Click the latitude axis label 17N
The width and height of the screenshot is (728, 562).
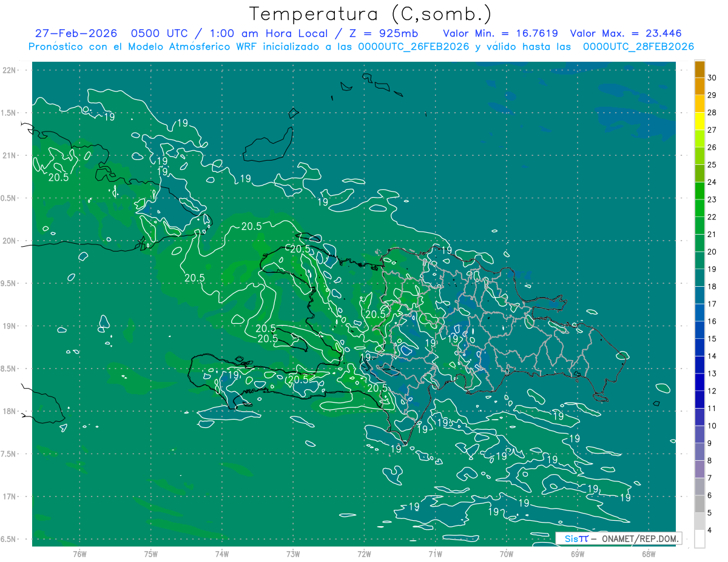[x=10, y=497]
